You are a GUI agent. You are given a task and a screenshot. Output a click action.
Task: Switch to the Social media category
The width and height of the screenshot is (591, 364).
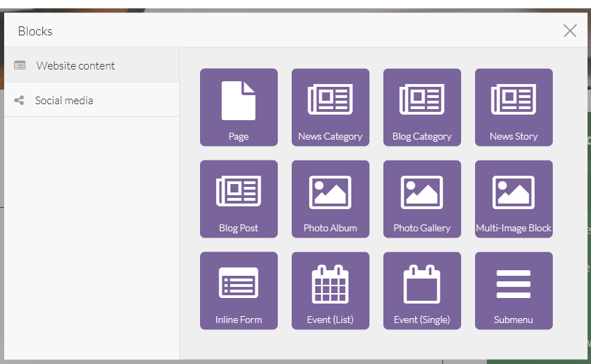click(64, 101)
